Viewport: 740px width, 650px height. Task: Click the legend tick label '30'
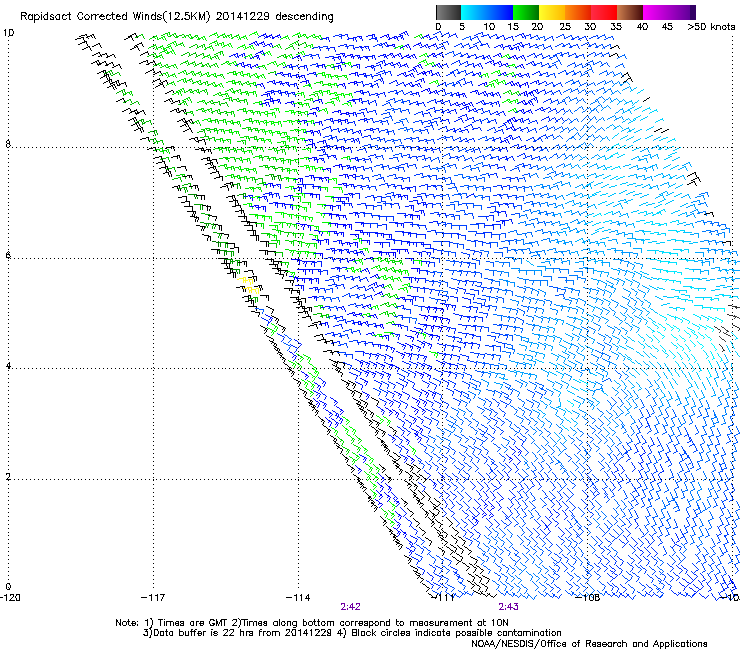[x=590, y=27]
